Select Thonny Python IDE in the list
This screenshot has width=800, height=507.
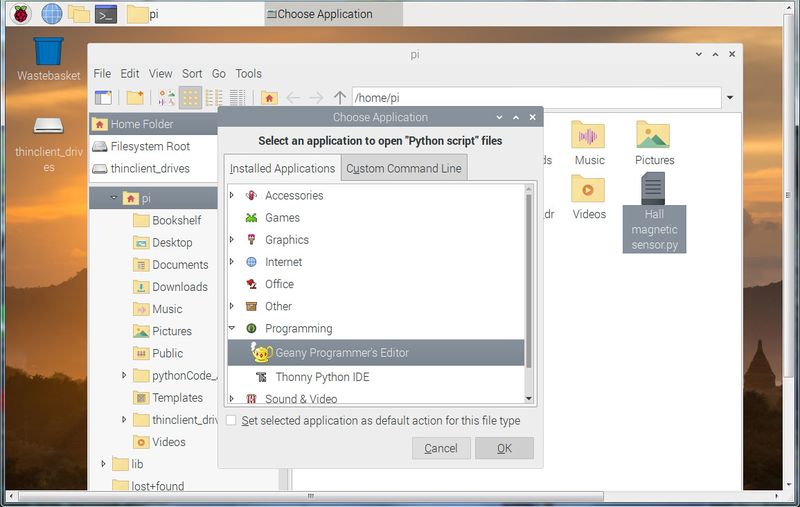point(376,377)
